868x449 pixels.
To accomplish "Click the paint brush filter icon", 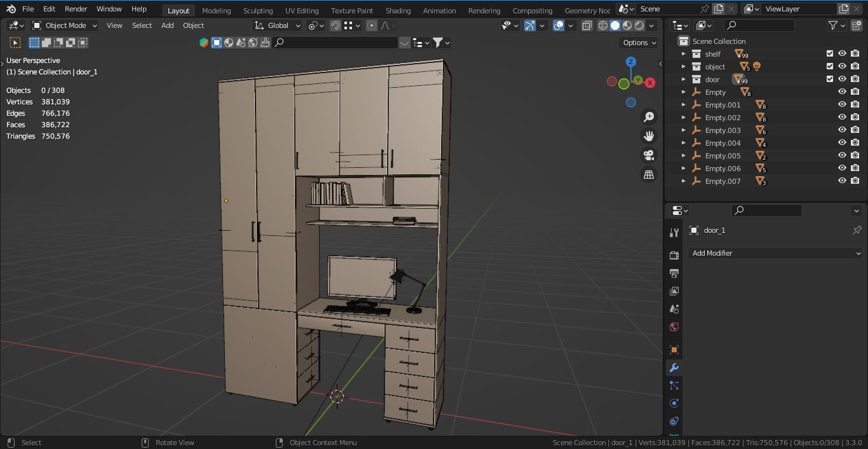I will pos(265,43).
